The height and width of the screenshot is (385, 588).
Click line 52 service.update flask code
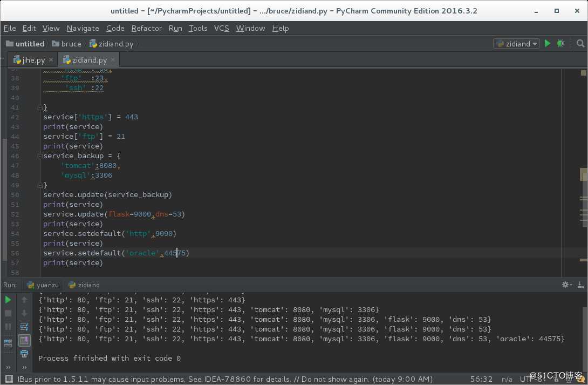(114, 214)
